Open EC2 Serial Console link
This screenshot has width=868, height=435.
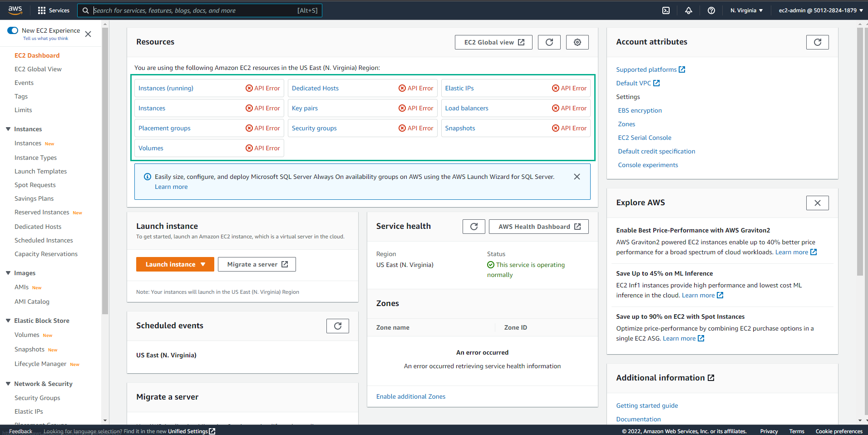(x=645, y=138)
